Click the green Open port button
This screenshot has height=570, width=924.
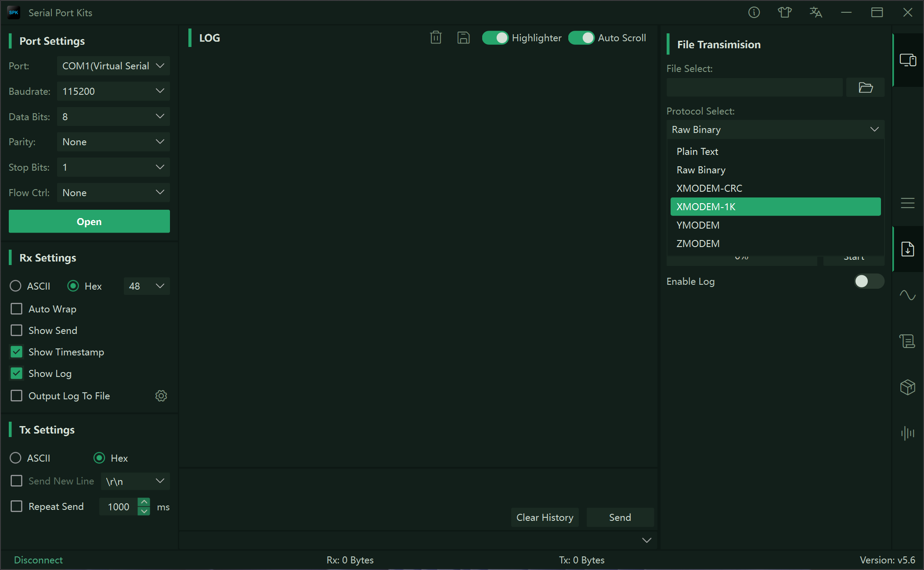[89, 221]
